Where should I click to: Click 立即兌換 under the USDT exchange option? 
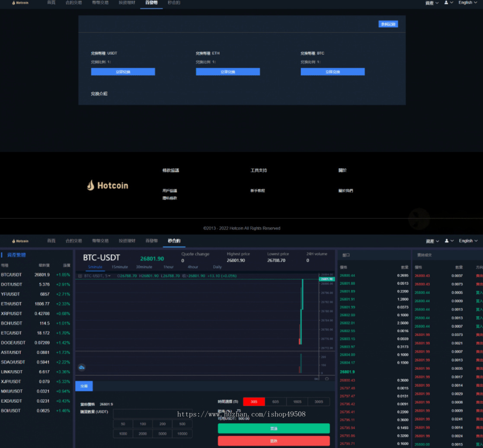(123, 72)
